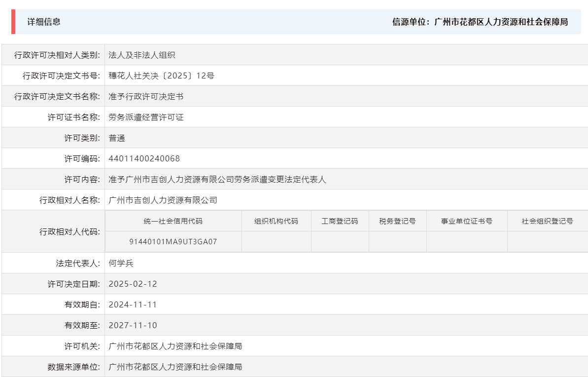Click the red square icon beside 详细信息
This screenshot has height=377, width=588.
[14, 22]
